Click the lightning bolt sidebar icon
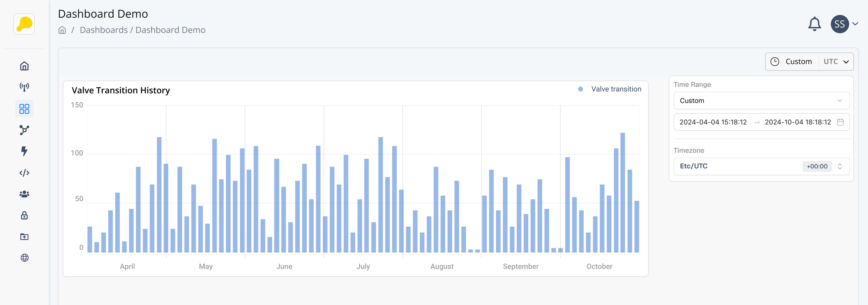Screen dimensions: 868x305 [24, 151]
